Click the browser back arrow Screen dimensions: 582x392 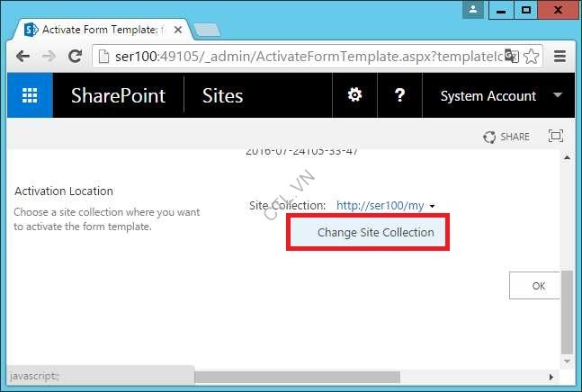pos(22,56)
